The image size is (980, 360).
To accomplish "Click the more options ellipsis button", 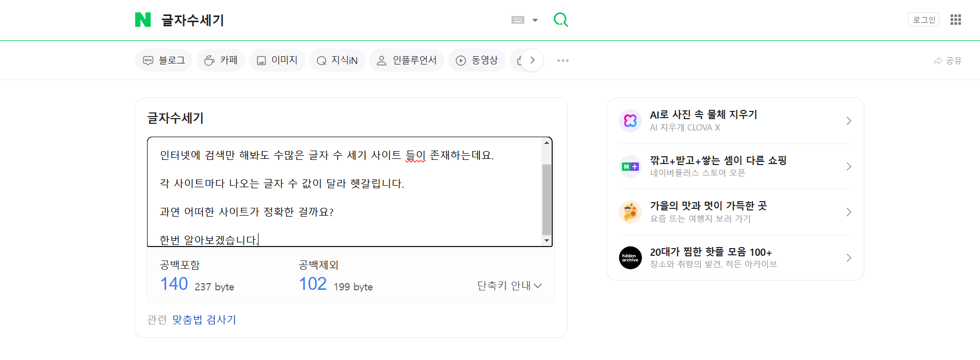I will 563,60.
